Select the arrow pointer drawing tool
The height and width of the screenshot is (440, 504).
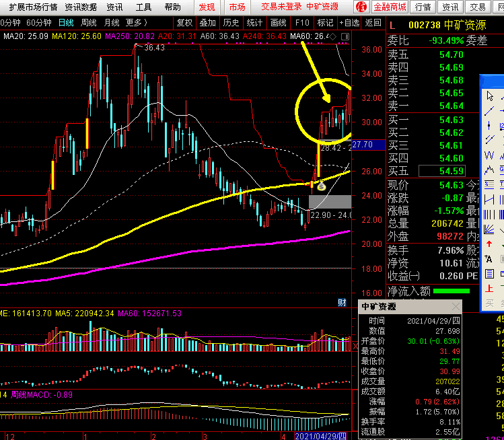coord(489,96)
